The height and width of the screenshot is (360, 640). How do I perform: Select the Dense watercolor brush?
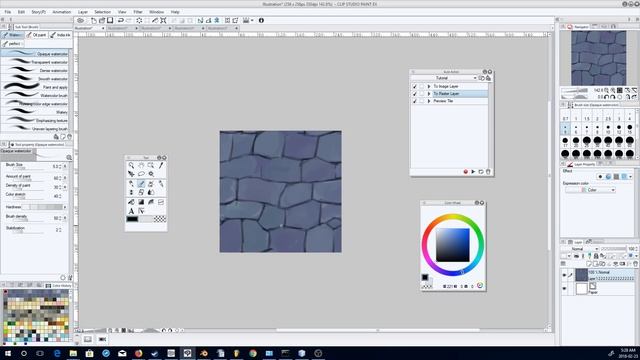pyautogui.click(x=35, y=70)
